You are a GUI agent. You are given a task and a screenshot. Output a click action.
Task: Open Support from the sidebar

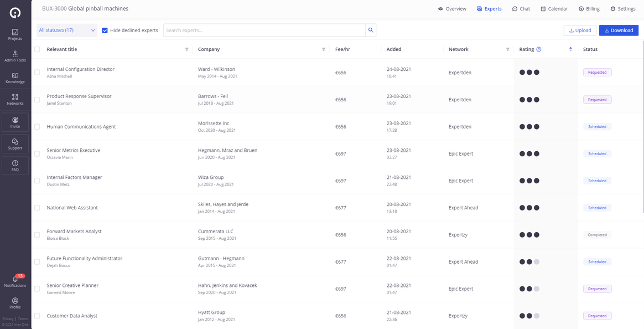pyautogui.click(x=15, y=143)
